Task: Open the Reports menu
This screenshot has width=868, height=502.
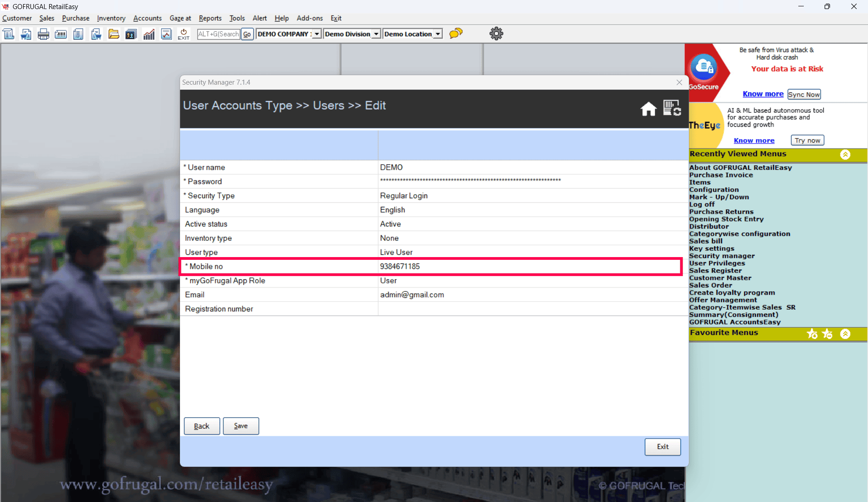Action: click(x=210, y=18)
